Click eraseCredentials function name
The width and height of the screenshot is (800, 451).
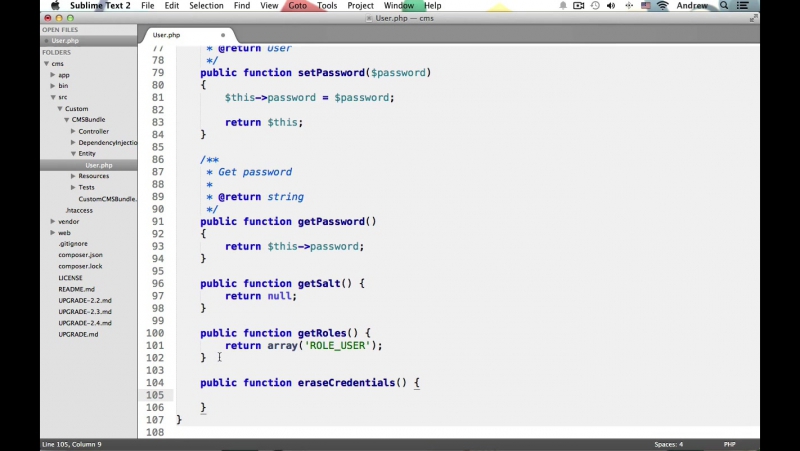(x=346, y=383)
